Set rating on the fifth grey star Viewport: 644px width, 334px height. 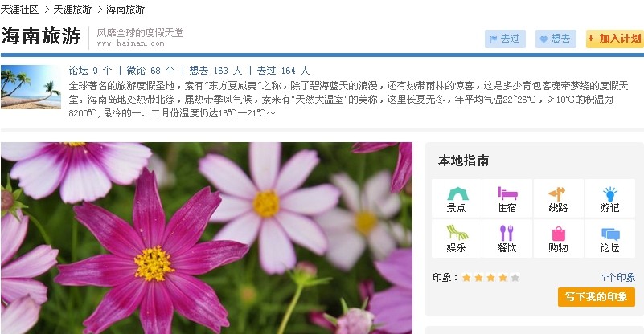pyautogui.click(x=515, y=278)
